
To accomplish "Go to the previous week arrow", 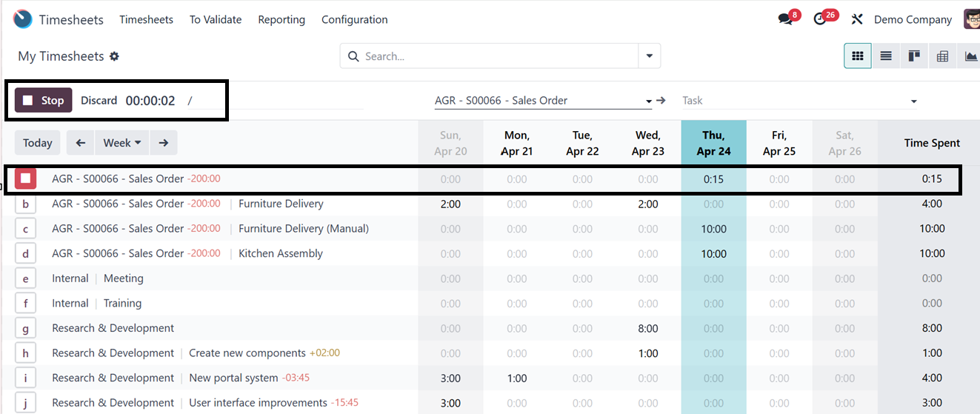I will pyautogui.click(x=81, y=143).
